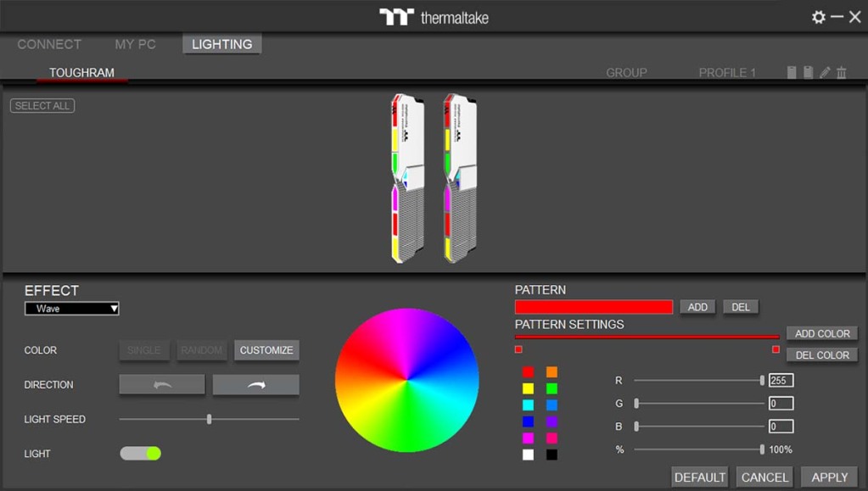Click the pencil icon to rename profile
Image resolution: width=868 pixels, height=491 pixels.
[x=825, y=73]
